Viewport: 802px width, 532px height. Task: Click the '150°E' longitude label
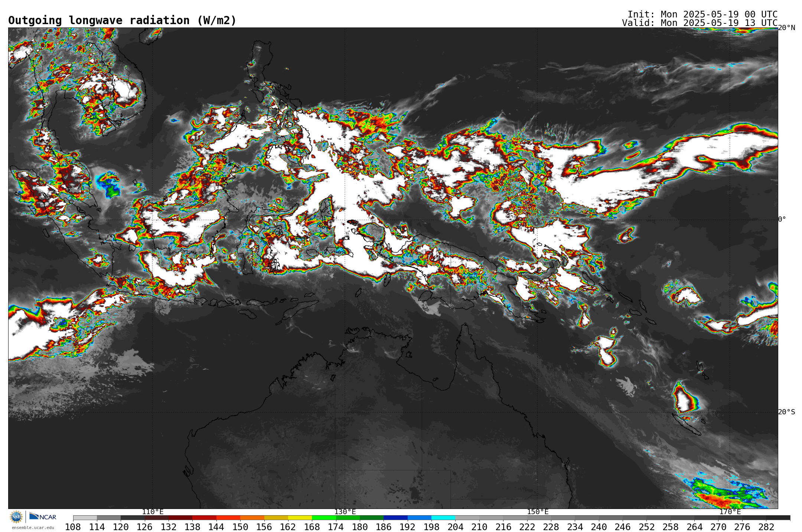tap(538, 512)
